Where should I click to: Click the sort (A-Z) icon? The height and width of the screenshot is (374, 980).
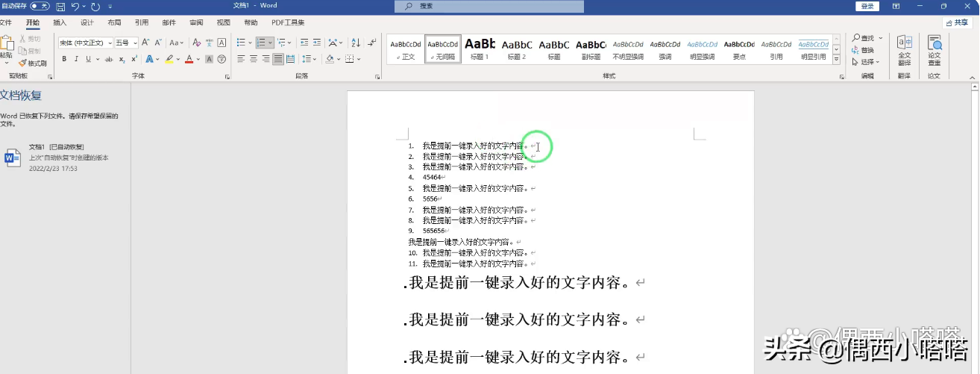[x=354, y=43]
